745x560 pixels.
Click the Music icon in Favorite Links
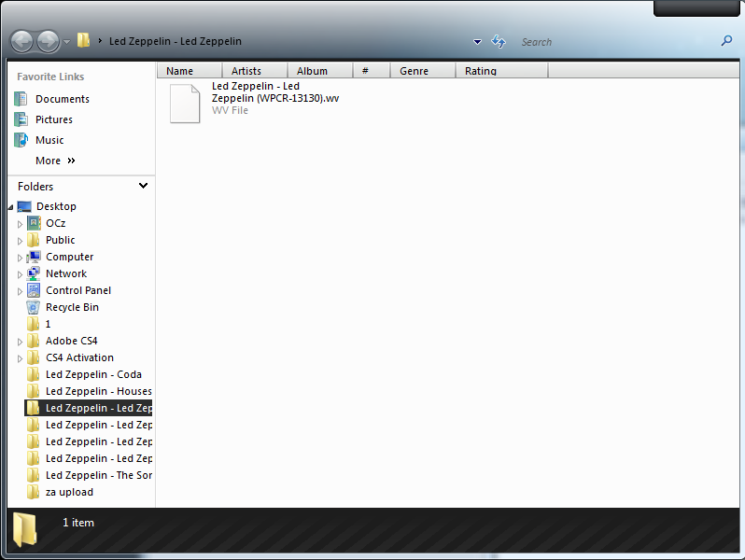21,140
